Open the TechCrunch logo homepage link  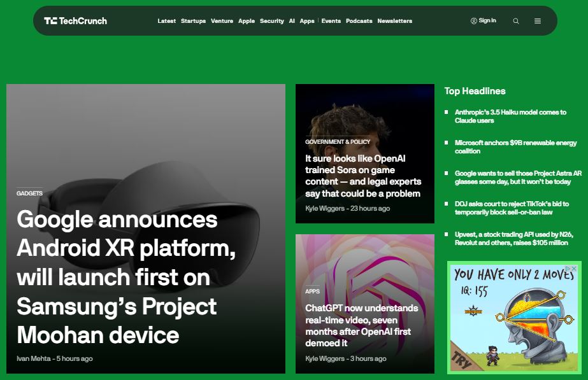(x=75, y=21)
